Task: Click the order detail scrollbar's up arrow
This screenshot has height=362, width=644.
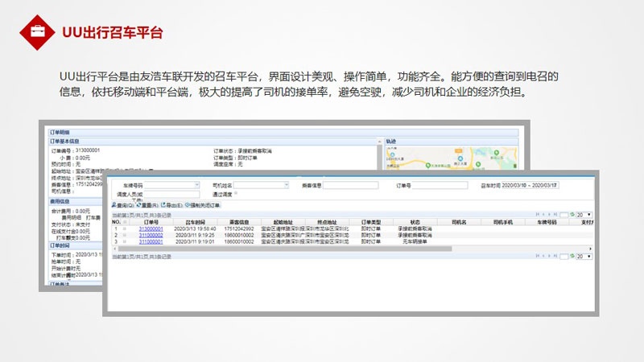Action: pyautogui.click(x=379, y=142)
